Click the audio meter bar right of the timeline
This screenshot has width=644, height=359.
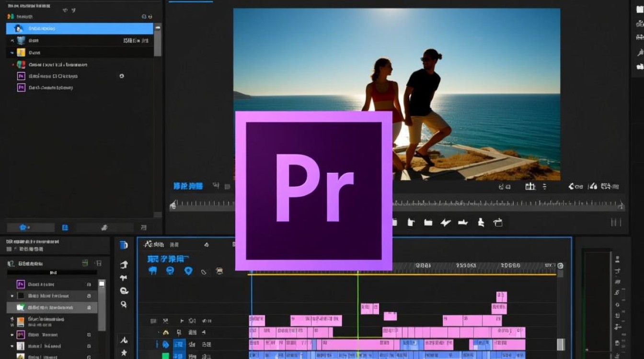pyautogui.click(x=597, y=304)
